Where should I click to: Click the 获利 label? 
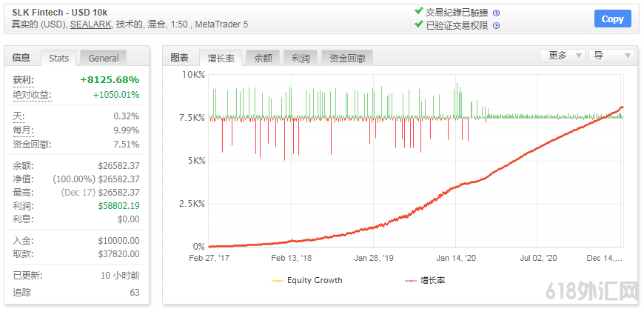24,80
